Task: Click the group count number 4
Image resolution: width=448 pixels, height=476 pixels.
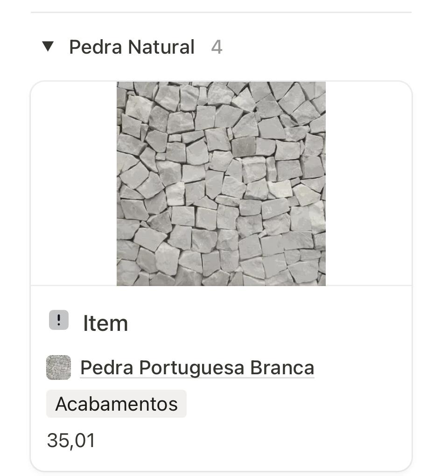Action: [217, 47]
